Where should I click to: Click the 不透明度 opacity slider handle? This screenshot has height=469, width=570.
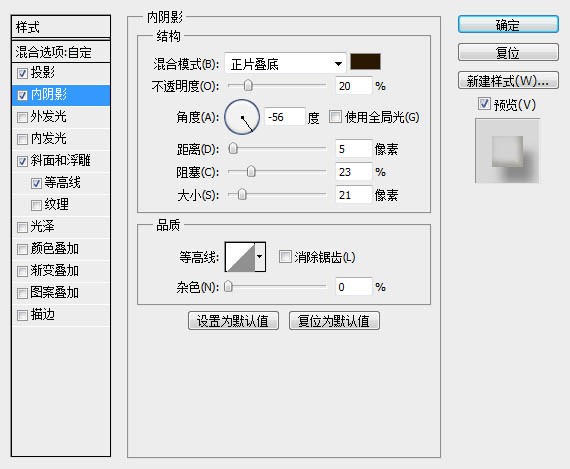coord(248,85)
